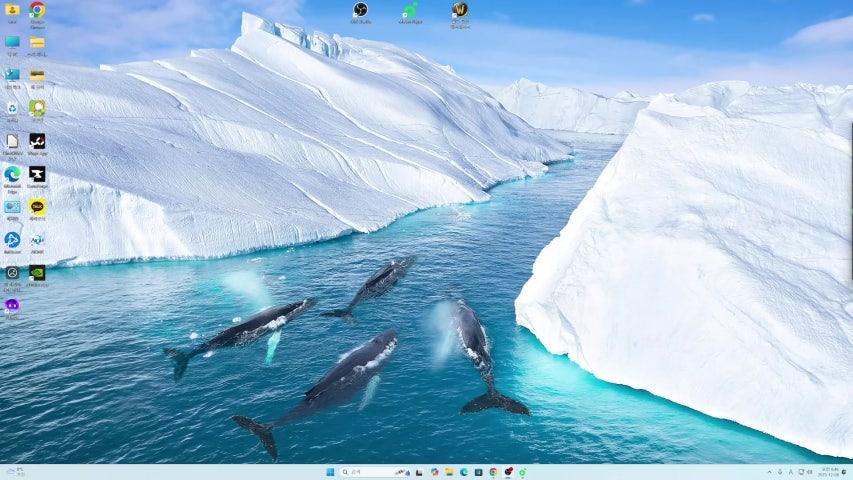Open the weather widget on taskbar
The width and height of the screenshot is (853, 480).
pos(14,472)
